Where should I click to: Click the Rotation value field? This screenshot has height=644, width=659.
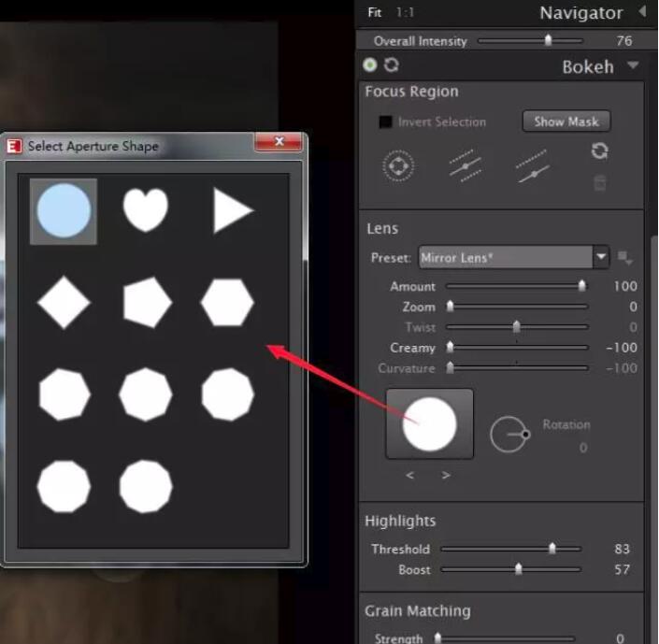tap(583, 448)
